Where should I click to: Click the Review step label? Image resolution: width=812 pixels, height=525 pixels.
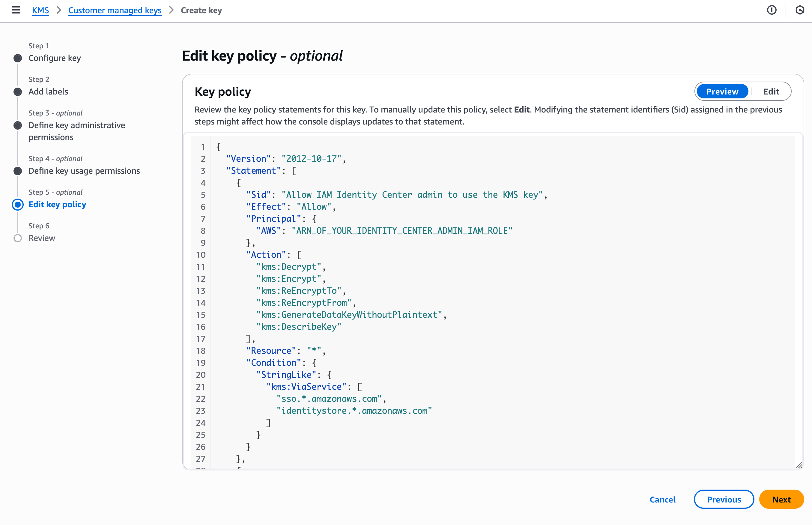pyautogui.click(x=42, y=238)
